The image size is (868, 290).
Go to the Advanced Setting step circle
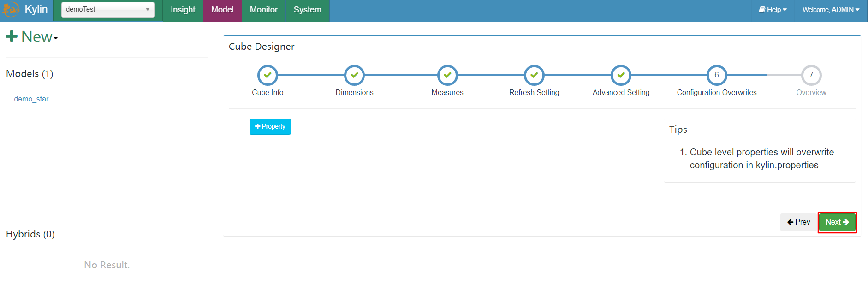[x=621, y=75]
